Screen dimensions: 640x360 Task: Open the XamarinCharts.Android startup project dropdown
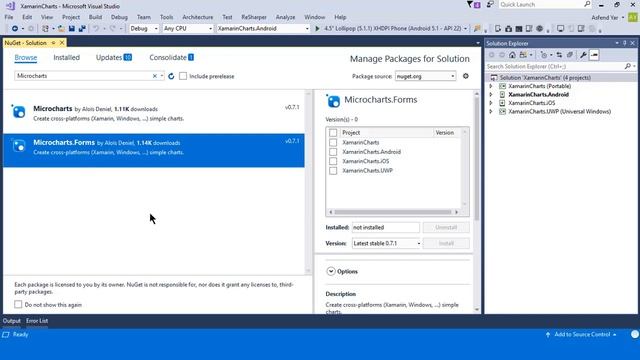pyautogui.click(x=263, y=29)
